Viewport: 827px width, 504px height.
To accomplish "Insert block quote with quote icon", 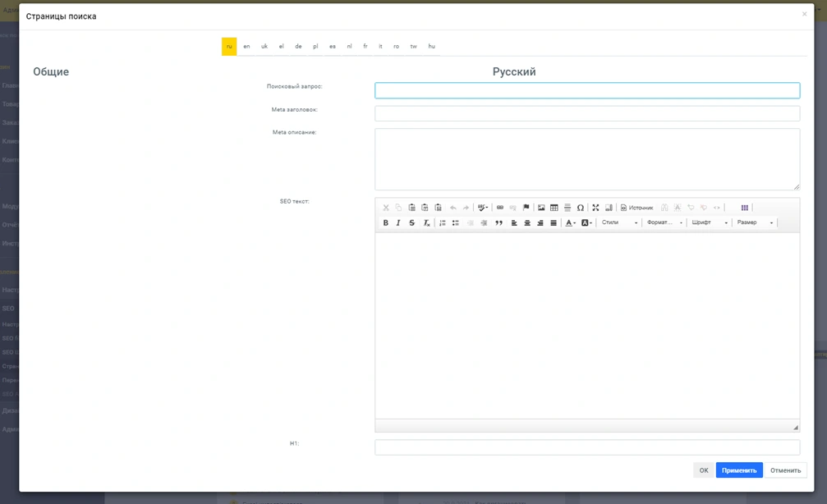I will 498,223.
